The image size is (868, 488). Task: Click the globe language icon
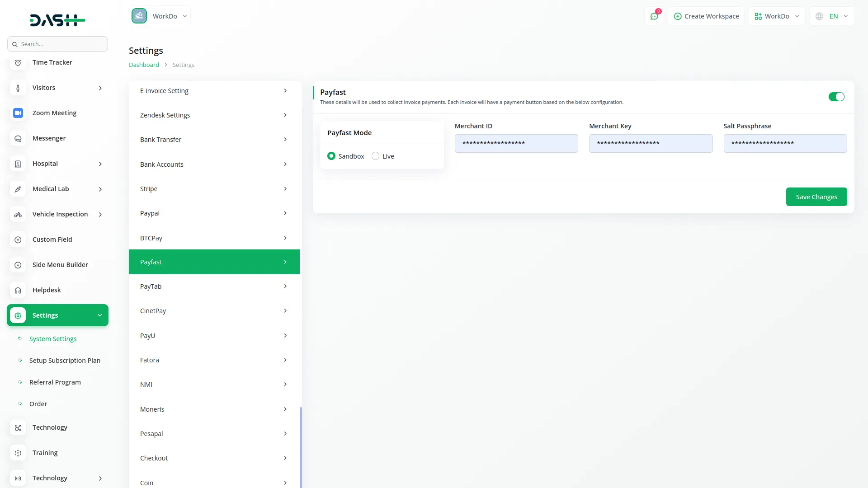[x=819, y=16]
